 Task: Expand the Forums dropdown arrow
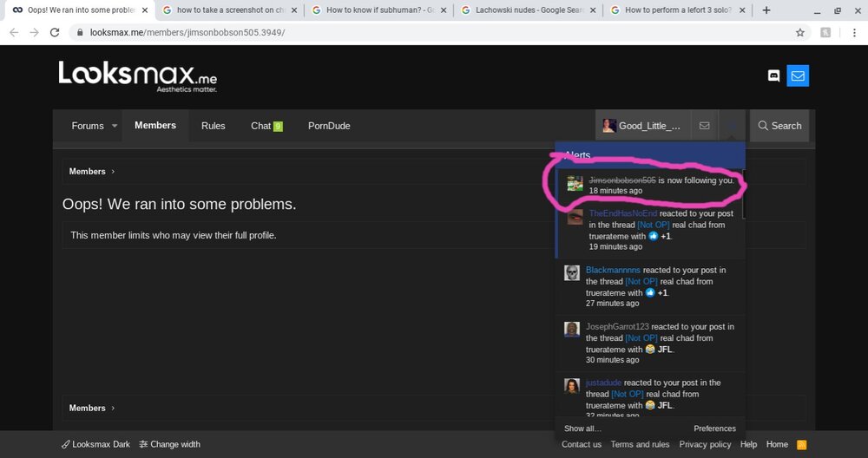click(x=115, y=126)
